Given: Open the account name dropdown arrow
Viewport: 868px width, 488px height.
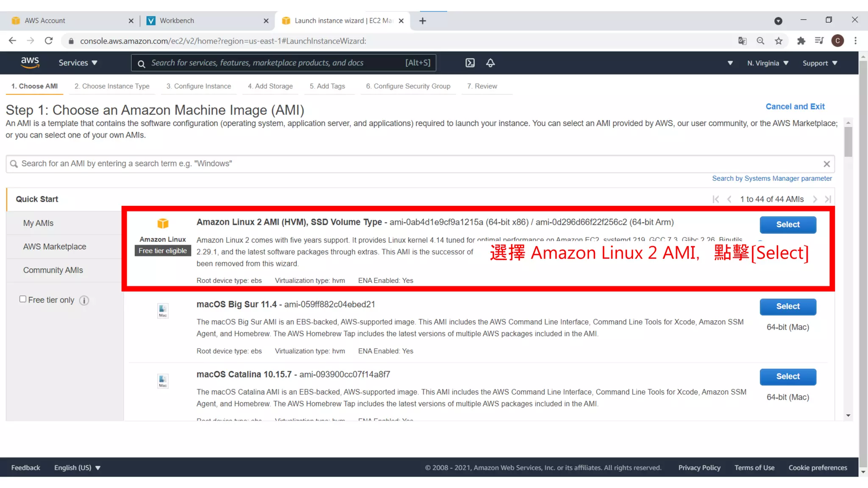Looking at the screenshot, I should pos(730,63).
